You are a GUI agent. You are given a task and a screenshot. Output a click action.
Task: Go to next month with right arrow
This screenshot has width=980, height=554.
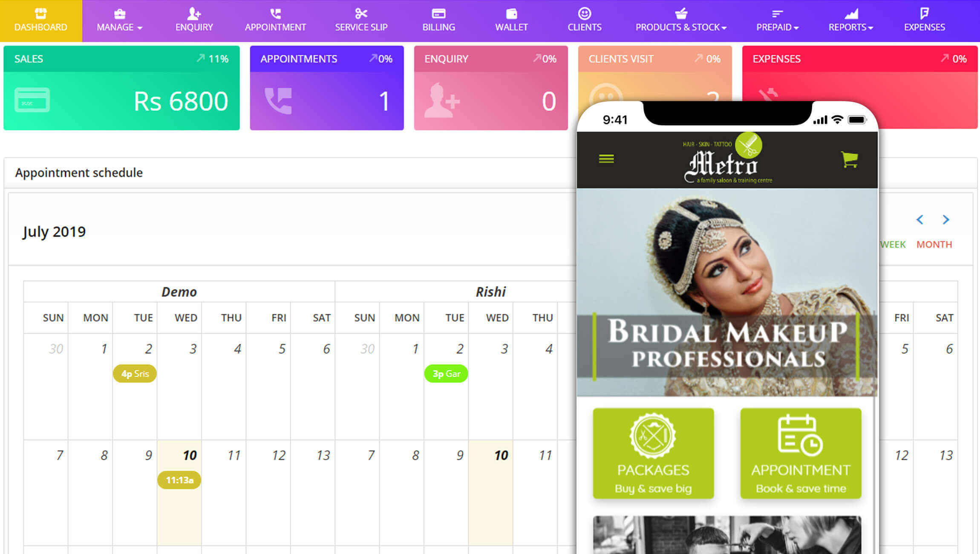coord(946,219)
